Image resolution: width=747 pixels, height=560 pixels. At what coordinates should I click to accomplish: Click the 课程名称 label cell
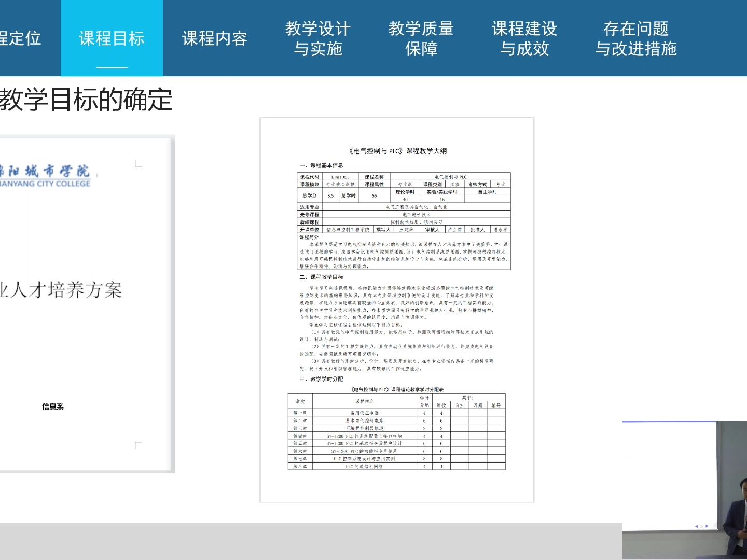tap(374, 177)
